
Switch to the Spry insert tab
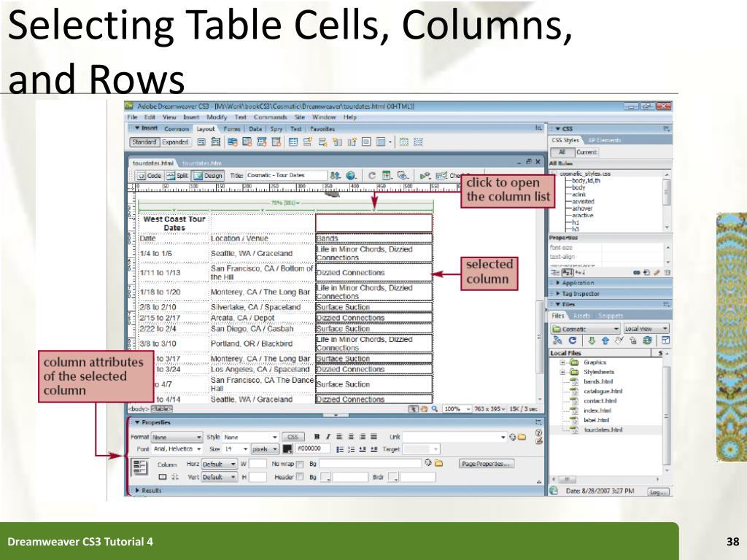(276, 129)
